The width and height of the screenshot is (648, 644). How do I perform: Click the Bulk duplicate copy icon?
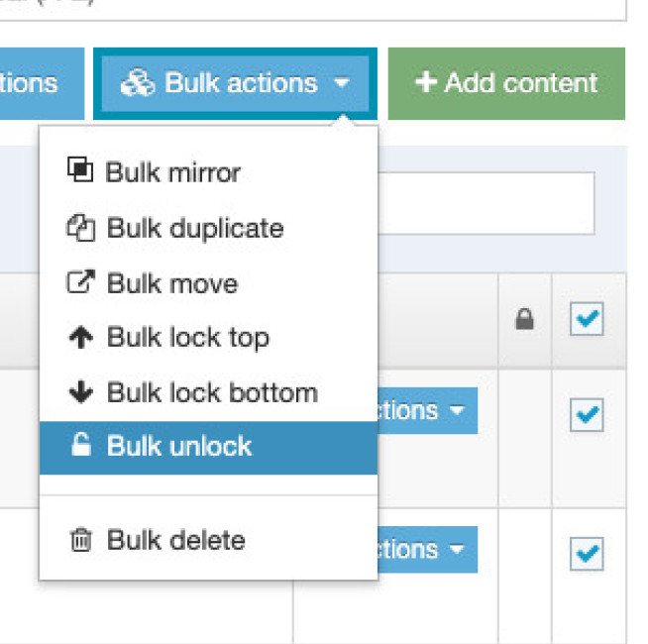(x=79, y=228)
